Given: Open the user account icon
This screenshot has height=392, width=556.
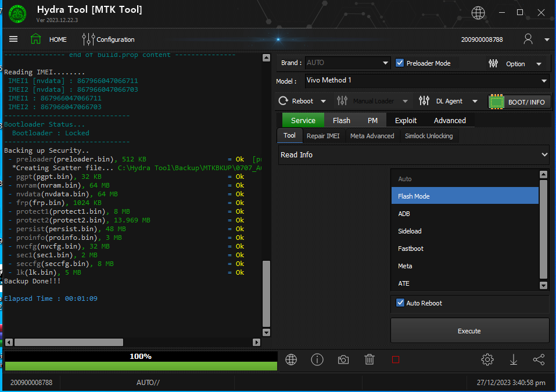Looking at the screenshot, I should (528, 39).
